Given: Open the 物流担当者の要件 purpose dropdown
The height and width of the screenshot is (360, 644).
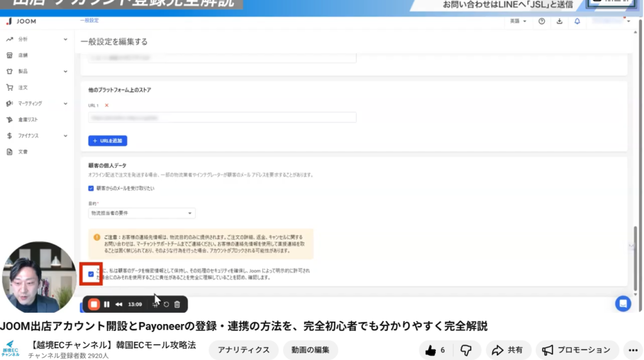Looking at the screenshot, I should click(142, 213).
